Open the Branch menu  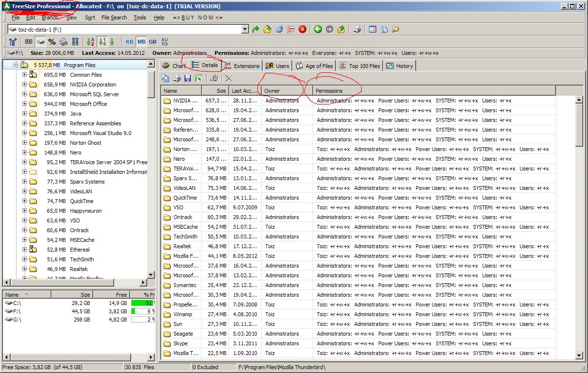click(x=50, y=17)
